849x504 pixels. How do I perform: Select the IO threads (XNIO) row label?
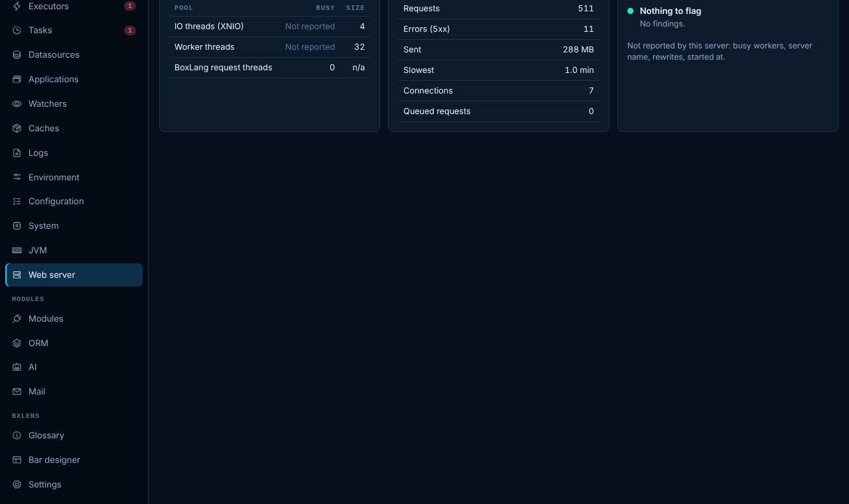(x=209, y=27)
